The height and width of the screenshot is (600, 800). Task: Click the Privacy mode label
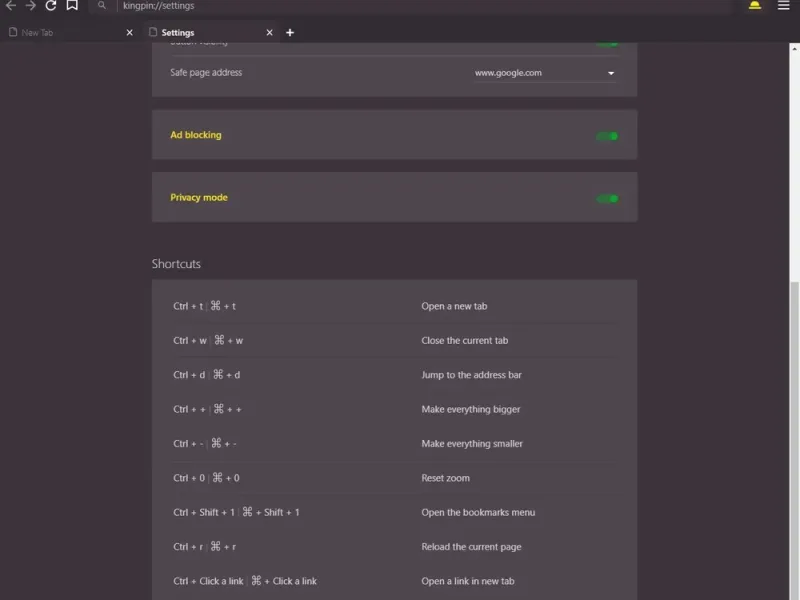point(199,197)
